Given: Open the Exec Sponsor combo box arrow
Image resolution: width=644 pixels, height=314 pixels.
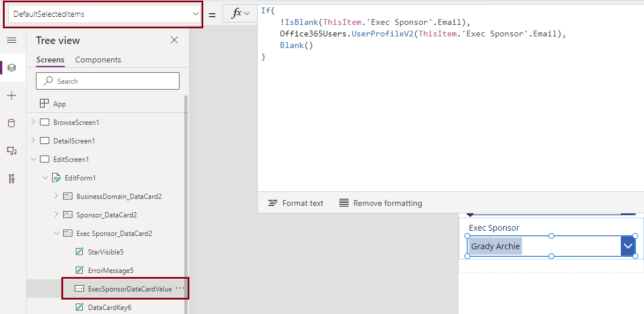Looking at the screenshot, I should [628, 246].
